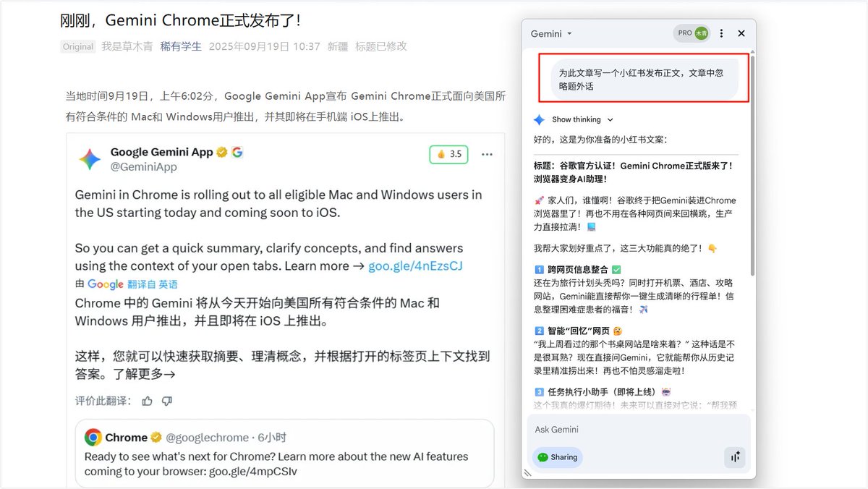Close the Gemini side panel

pyautogui.click(x=741, y=33)
